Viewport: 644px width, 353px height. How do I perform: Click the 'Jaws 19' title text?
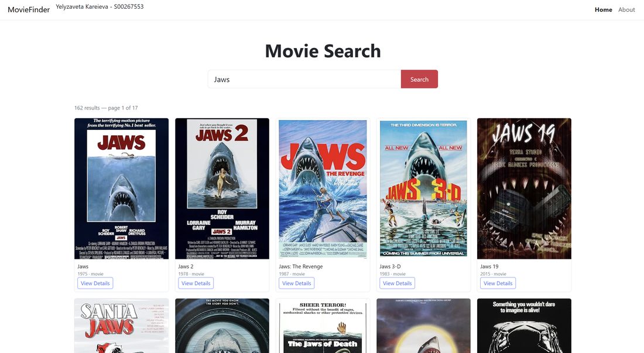tap(489, 266)
